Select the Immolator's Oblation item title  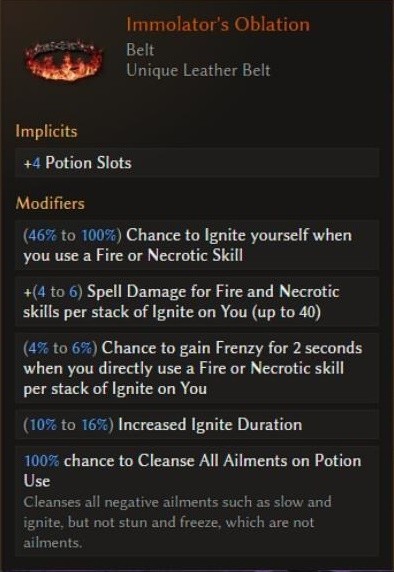tap(218, 24)
